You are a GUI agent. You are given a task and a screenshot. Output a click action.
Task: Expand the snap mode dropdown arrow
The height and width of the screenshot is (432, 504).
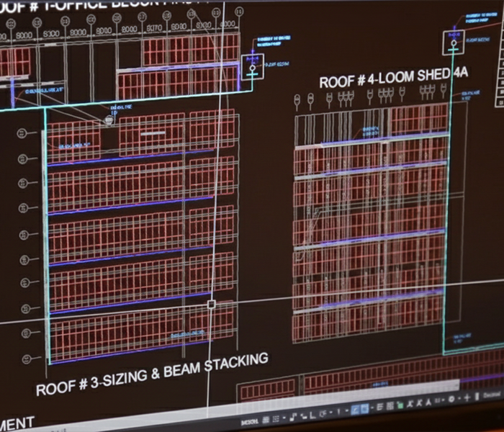[x=284, y=418]
